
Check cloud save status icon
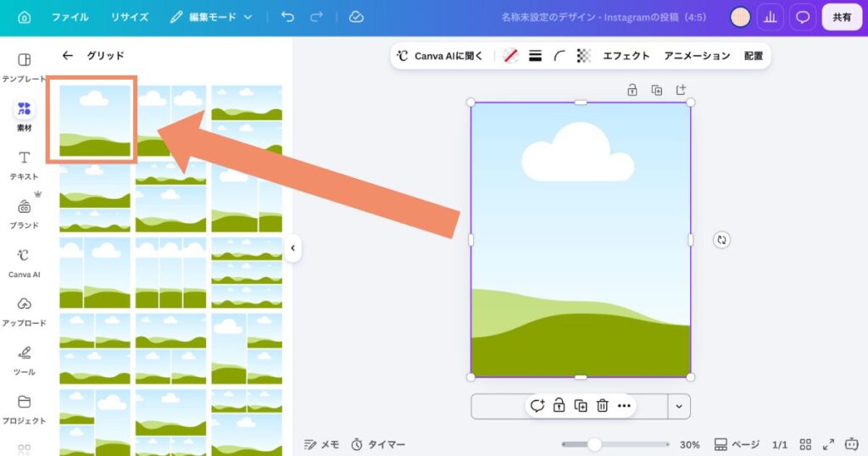(x=356, y=17)
